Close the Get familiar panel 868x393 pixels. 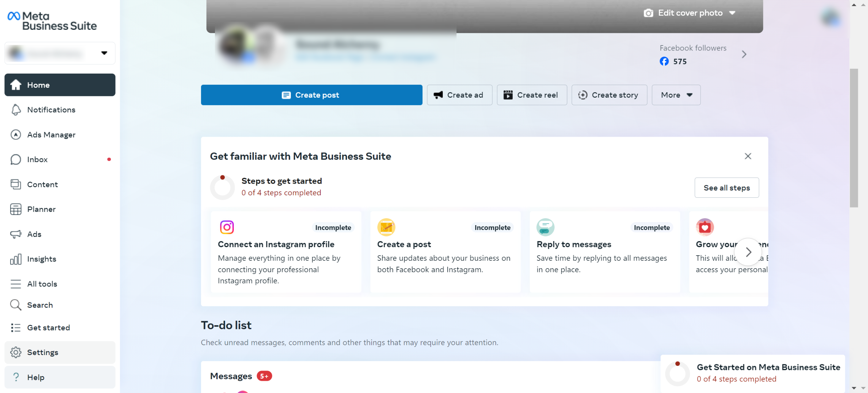(748, 156)
